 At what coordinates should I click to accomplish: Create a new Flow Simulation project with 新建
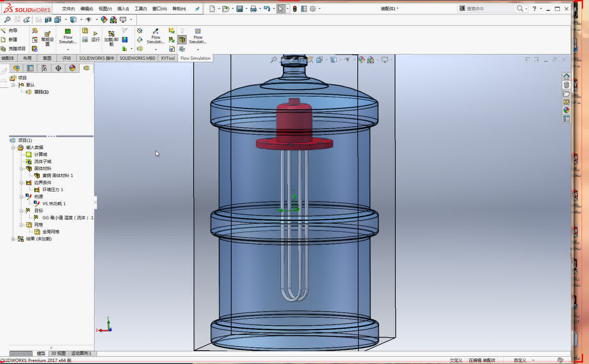[x=12, y=39]
